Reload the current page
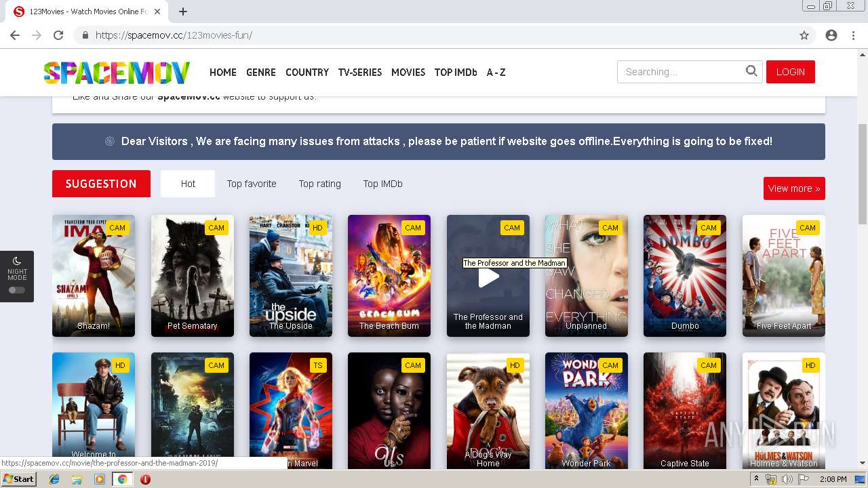This screenshot has width=868, height=488. click(x=58, y=35)
